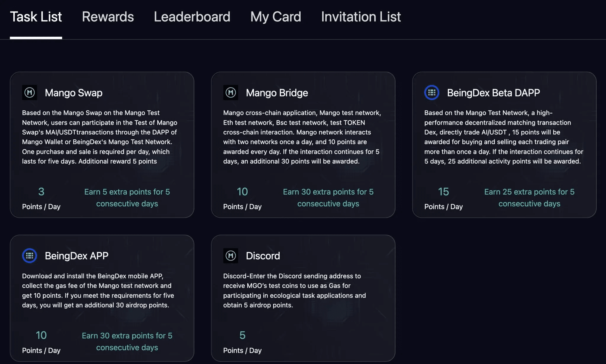Click Mango Swap's 5 extra points text
The height and width of the screenshot is (364, 606).
coord(127,198)
